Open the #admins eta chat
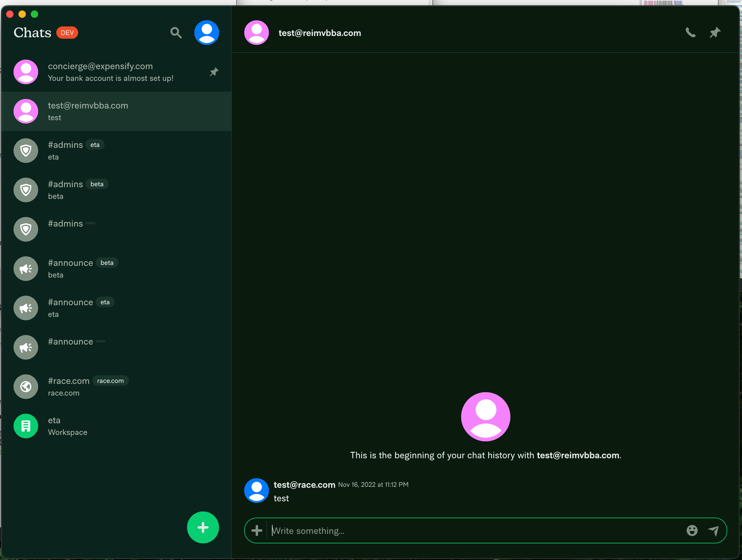The width and height of the screenshot is (742, 560). (x=116, y=151)
